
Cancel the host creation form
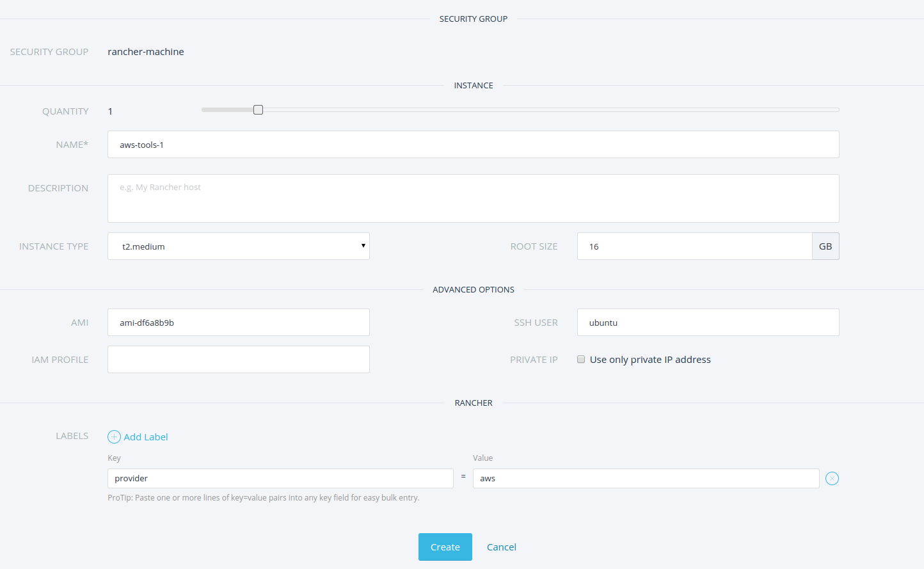coord(501,547)
